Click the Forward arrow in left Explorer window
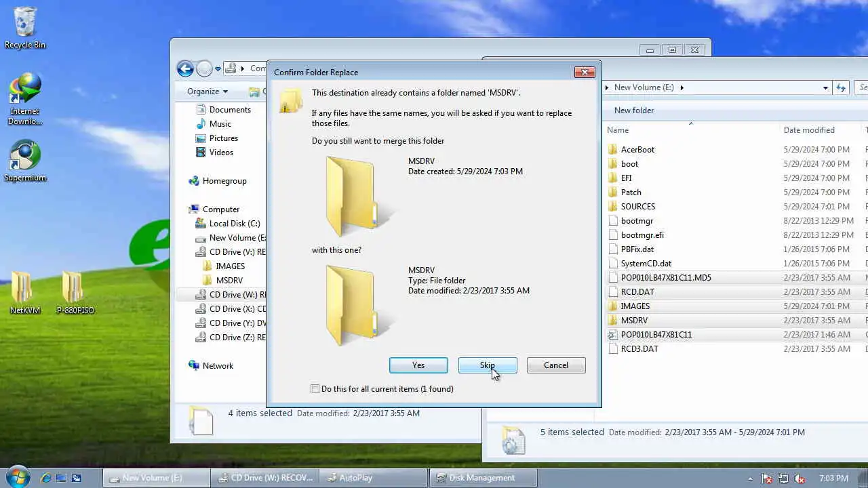This screenshot has height=488, width=868. 204,68
